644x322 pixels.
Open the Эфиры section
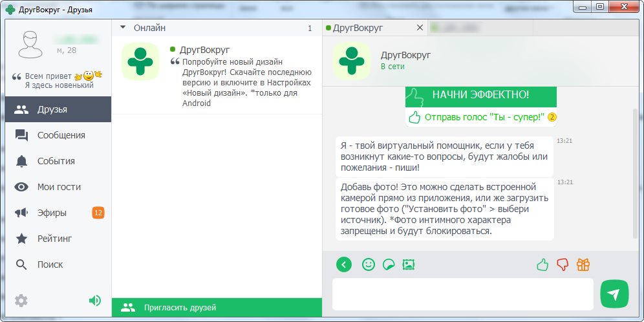click(x=58, y=213)
